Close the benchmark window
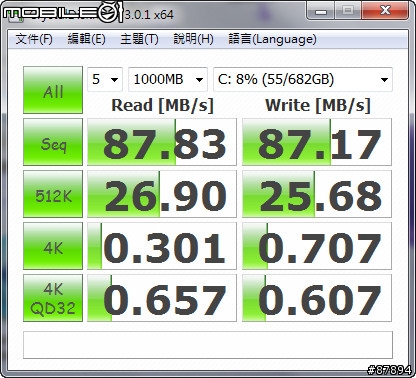The width and height of the screenshot is (416, 378). coord(385,11)
